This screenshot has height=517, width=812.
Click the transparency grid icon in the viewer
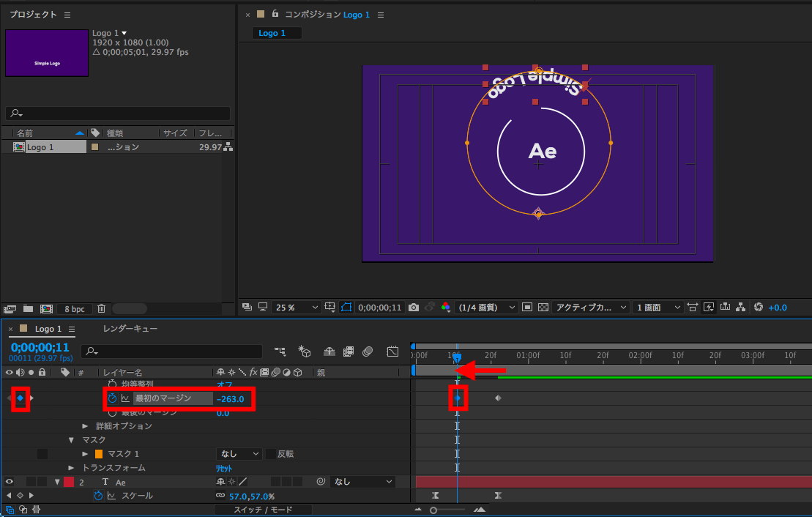click(543, 308)
